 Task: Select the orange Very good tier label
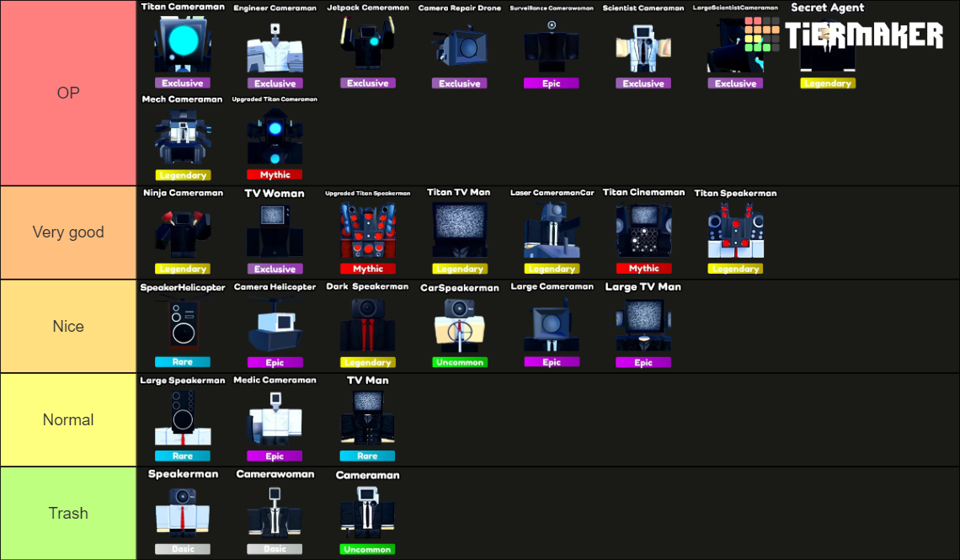click(68, 232)
